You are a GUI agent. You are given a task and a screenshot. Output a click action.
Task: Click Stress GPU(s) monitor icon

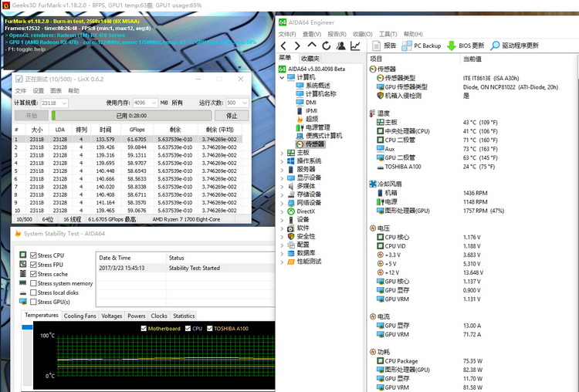pyautogui.click(x=23, y=302)
